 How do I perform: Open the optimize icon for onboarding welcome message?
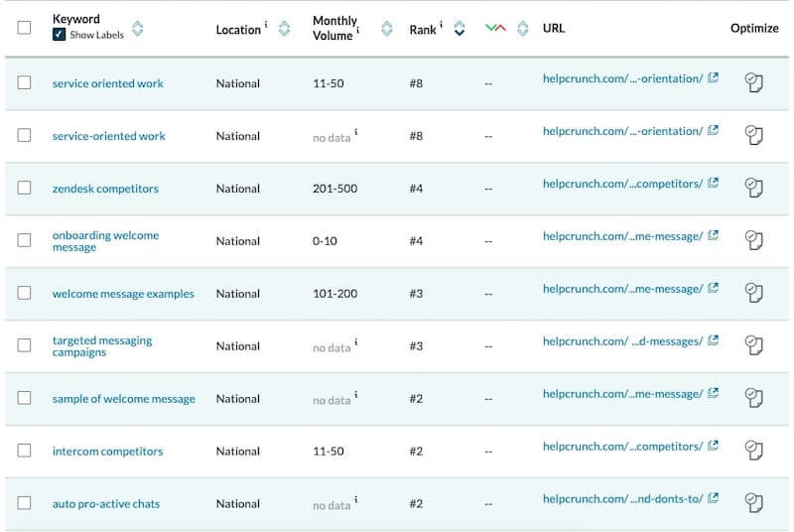point(753,240)
